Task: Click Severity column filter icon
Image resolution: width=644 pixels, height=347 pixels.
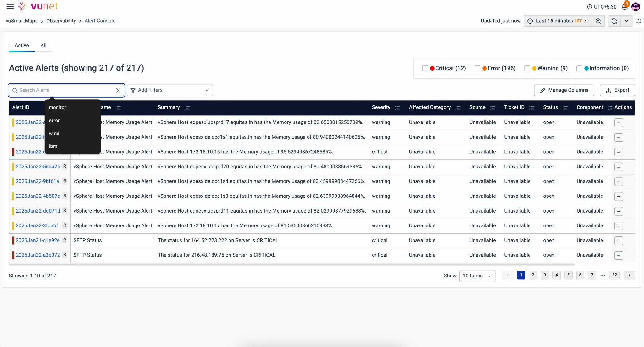Action: coord(397,108)
